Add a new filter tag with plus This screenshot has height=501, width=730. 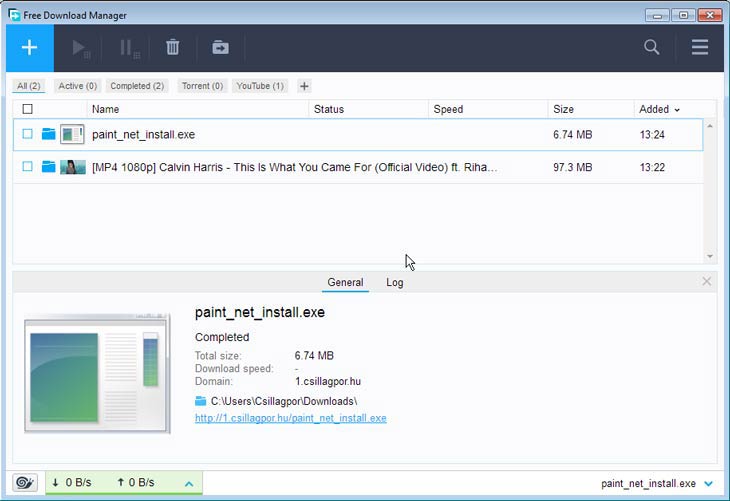[x=304, y=86]
